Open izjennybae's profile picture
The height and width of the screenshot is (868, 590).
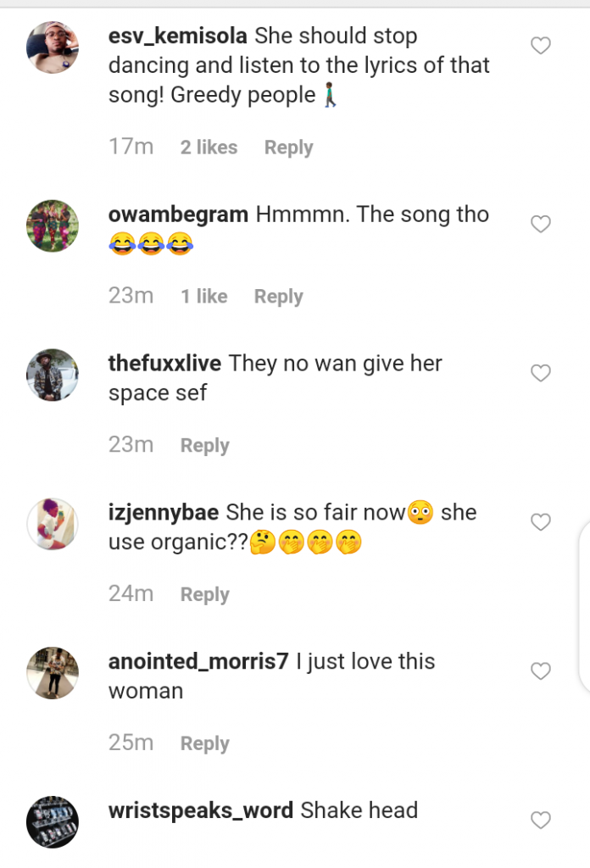pyautogui.click(x=53, y=524)
